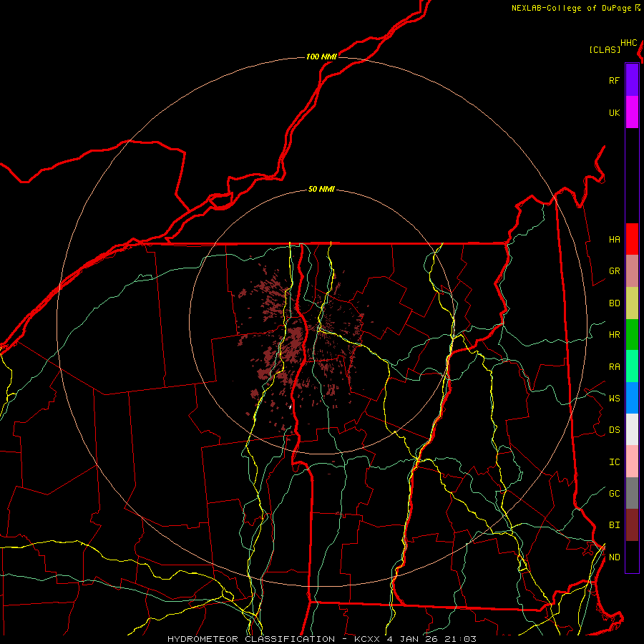644x644 pixels.
Task: Click the IC legend label
Action: point(614,462)
